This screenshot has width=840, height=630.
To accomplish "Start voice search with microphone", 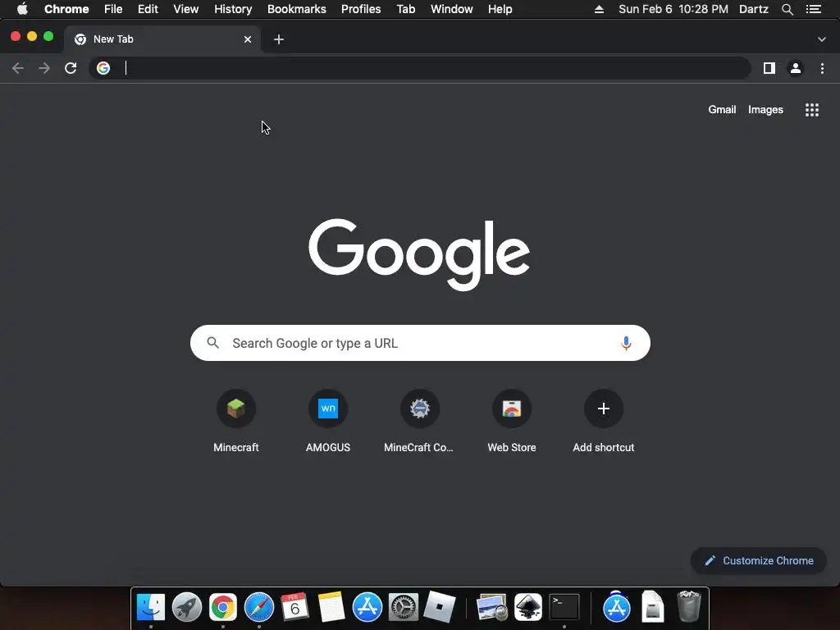I will coord(626,343).
